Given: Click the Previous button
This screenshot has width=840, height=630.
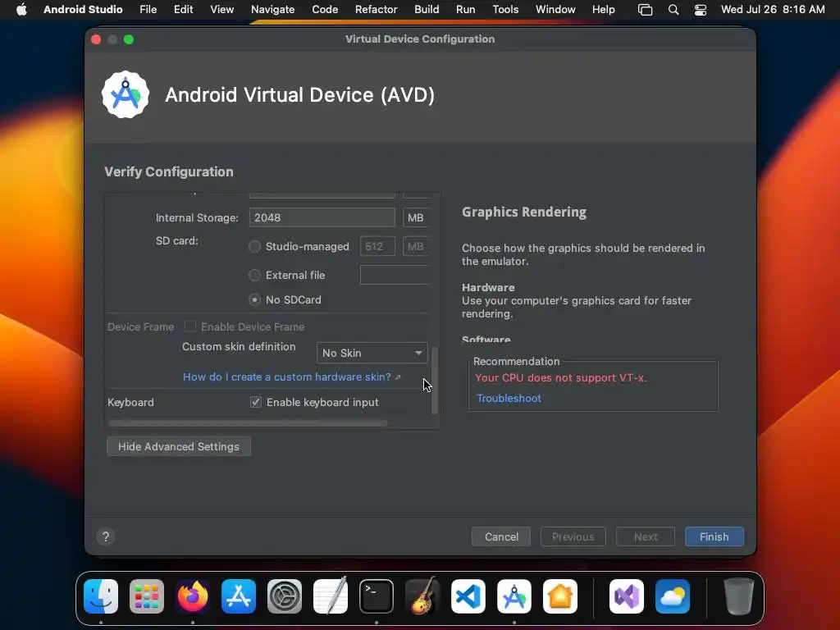Looking at the screenshot, I should (573, 536).
